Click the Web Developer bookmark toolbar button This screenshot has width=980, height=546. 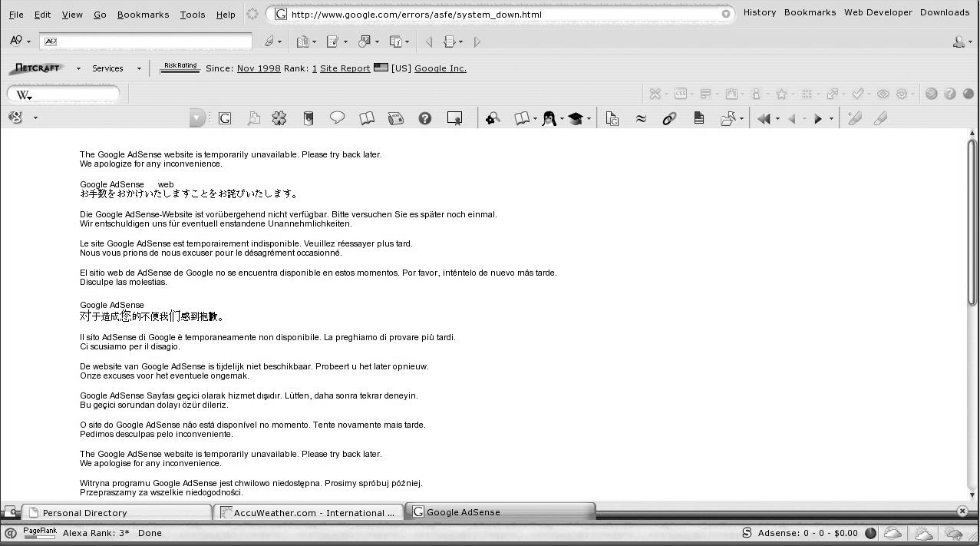point(878,12)
